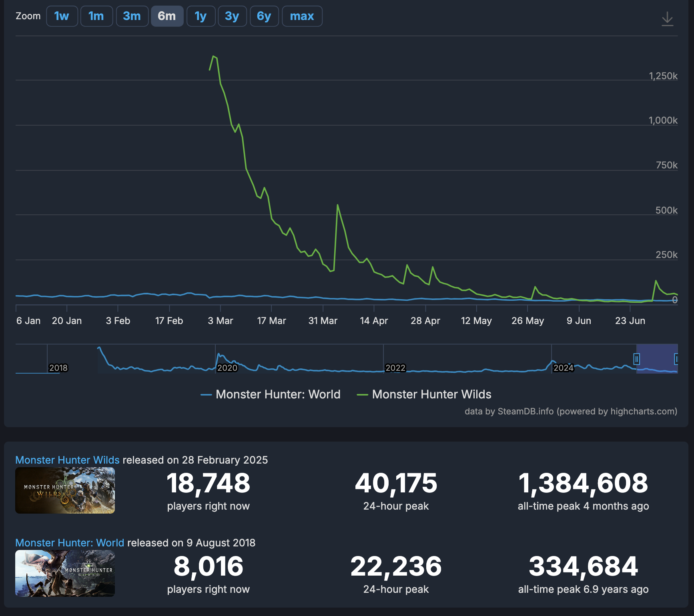Click the 3 Mar x-axis label
The image size is (694, 616).
(221, 321)
